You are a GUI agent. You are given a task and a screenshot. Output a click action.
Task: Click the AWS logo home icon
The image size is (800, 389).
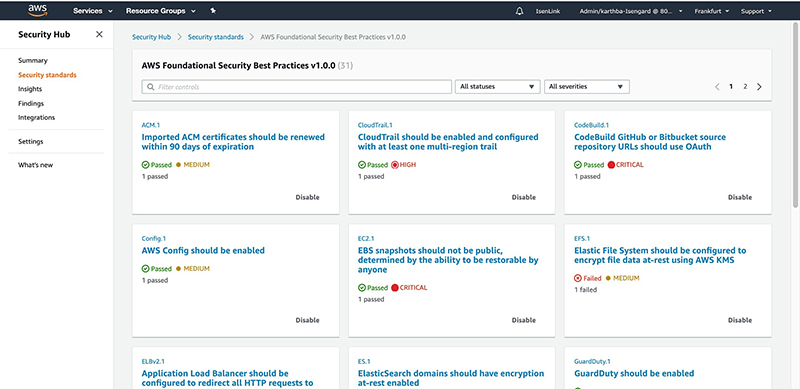[38, 10]
